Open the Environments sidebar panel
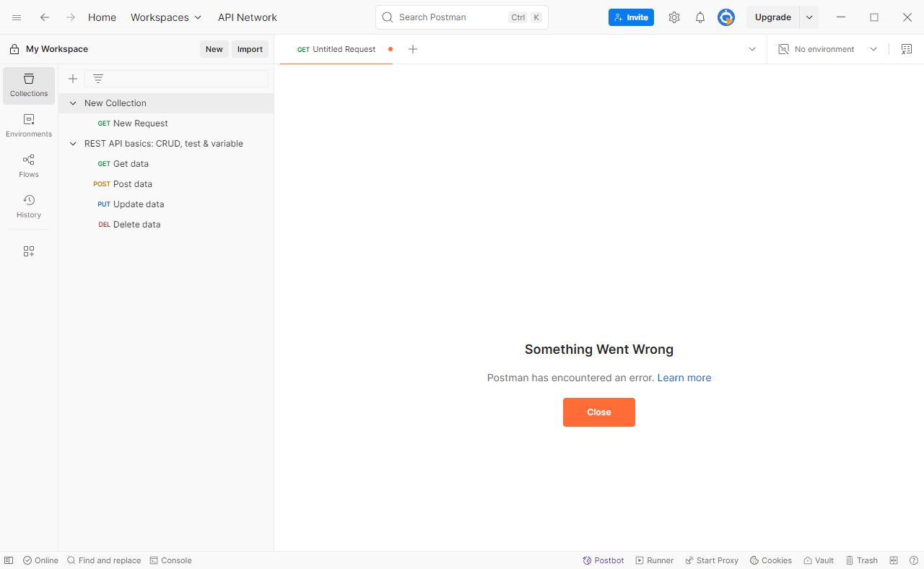 (29, 126)
